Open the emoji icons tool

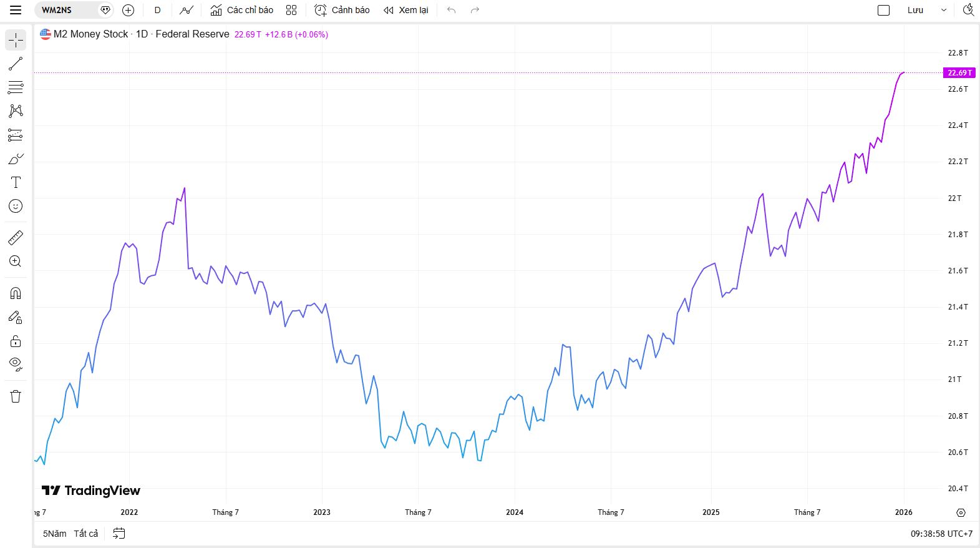16,206
